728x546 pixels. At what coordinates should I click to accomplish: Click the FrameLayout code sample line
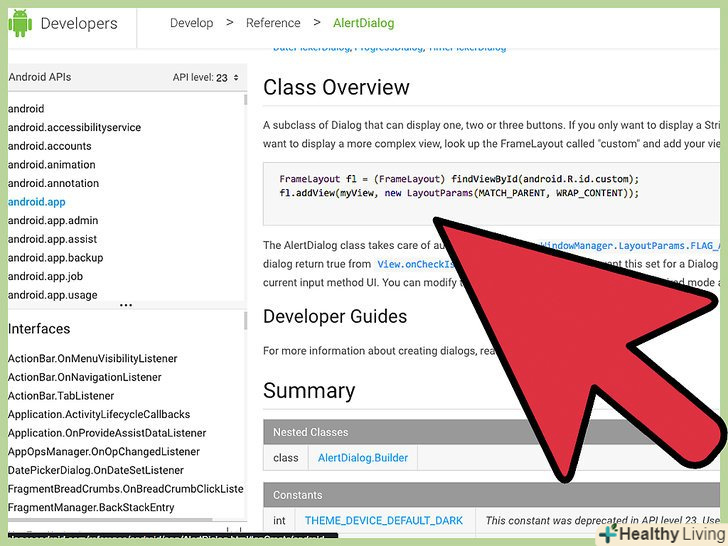(459, 179)
